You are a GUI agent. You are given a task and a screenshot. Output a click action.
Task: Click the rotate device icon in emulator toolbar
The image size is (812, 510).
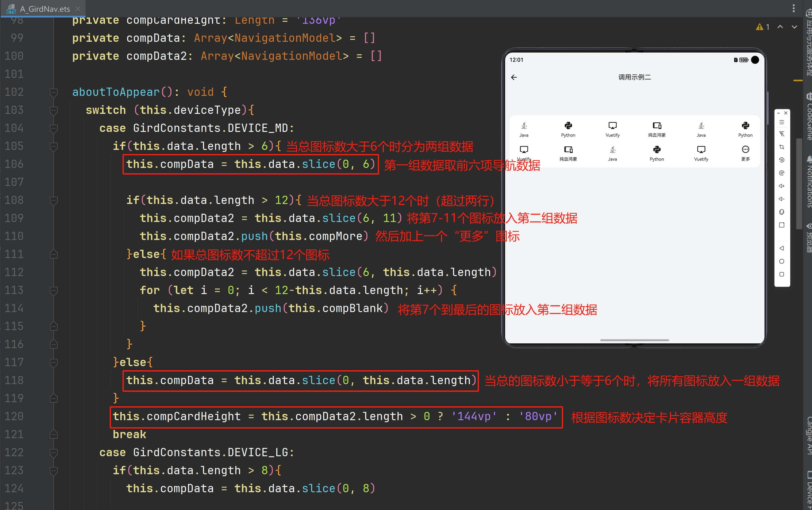pyautogui.click(x=781, y=212)
